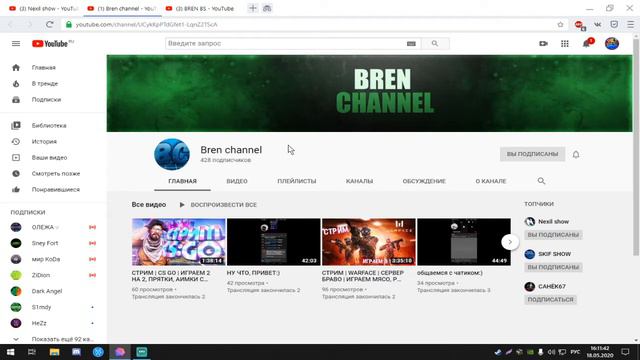Click the РУС language indicator in system tray
The height and width of the screenshot is (360, 640).
click(x=575, y=352)
